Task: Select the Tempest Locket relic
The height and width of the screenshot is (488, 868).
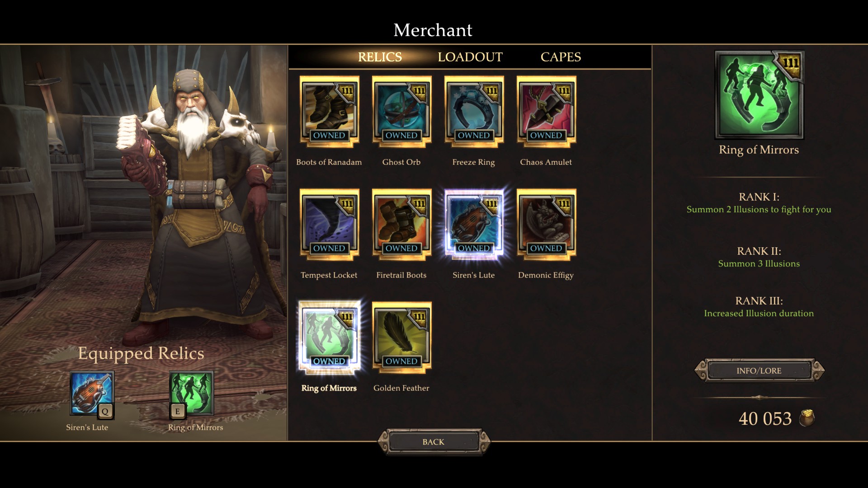Action: pos(329,225)
